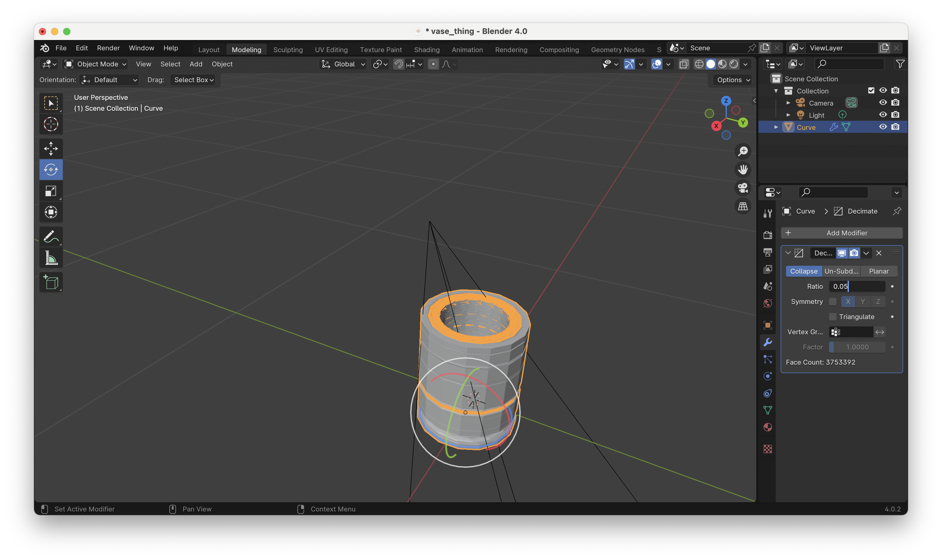
Task: Select the Measure tool
Action: [51, 258]
